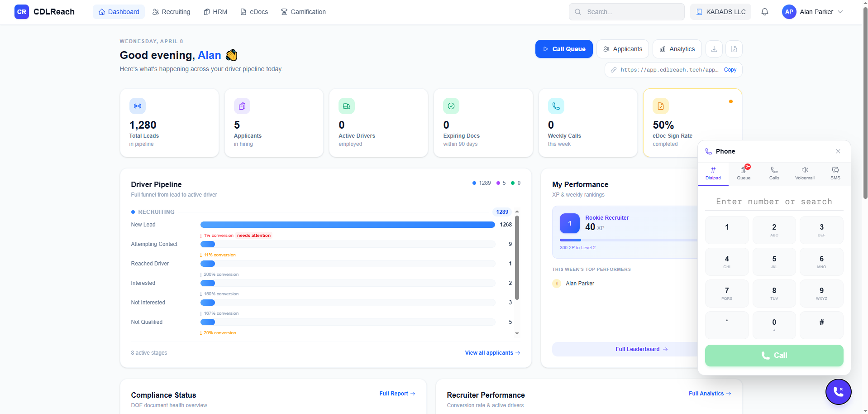Open the Applicants button
Screen dimensions: 868x414
click(x=623, y=49)
